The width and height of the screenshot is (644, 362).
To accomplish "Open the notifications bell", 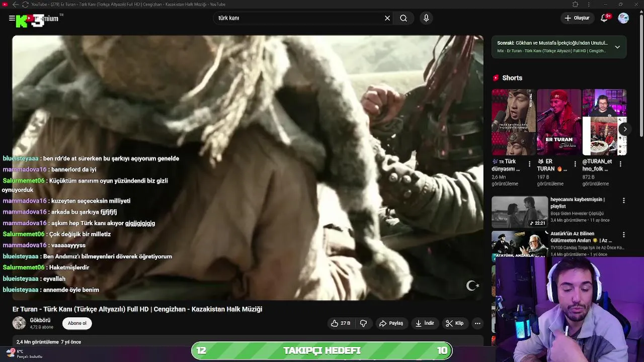I will click(x=604, y=18).
